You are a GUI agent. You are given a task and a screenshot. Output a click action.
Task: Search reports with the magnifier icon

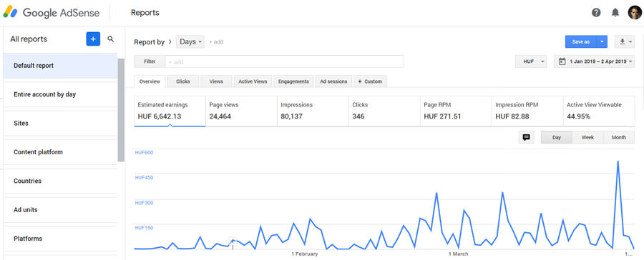point(110,39)
